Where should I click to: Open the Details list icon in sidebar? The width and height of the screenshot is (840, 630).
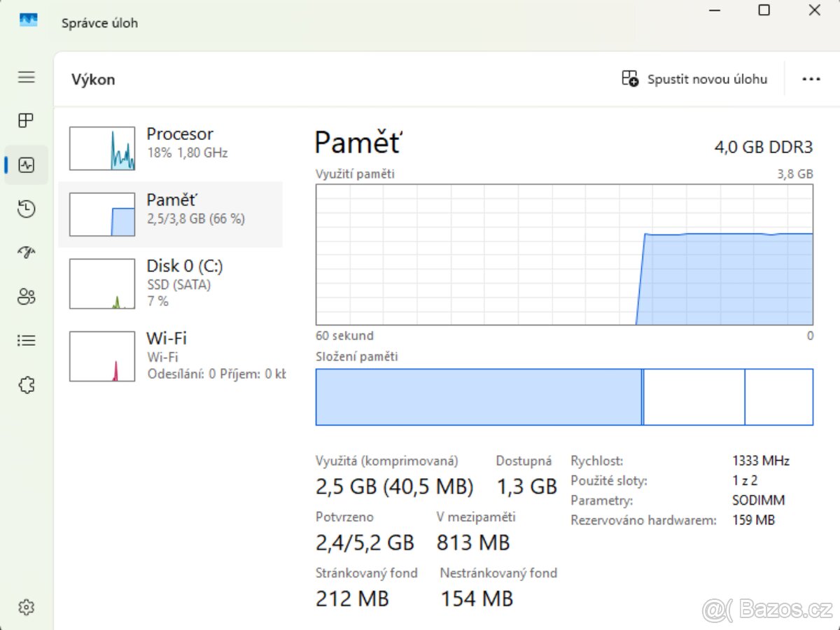[27, 341]
